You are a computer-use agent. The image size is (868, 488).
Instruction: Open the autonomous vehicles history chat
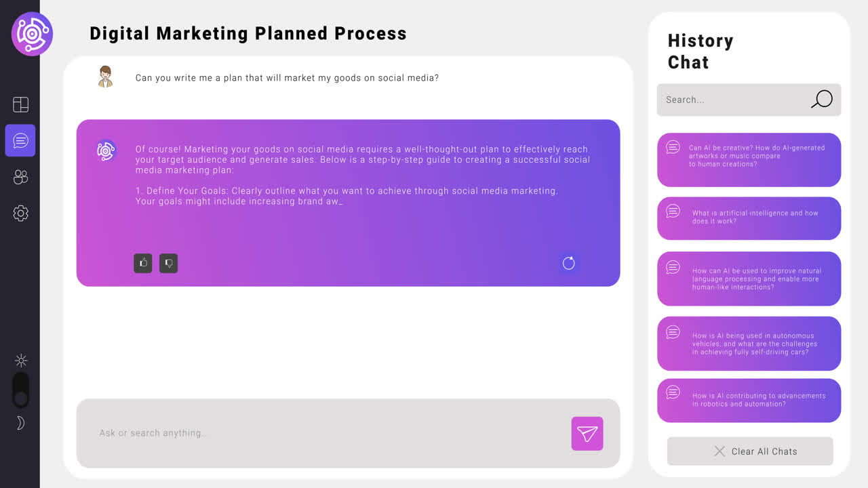[749, 344]
